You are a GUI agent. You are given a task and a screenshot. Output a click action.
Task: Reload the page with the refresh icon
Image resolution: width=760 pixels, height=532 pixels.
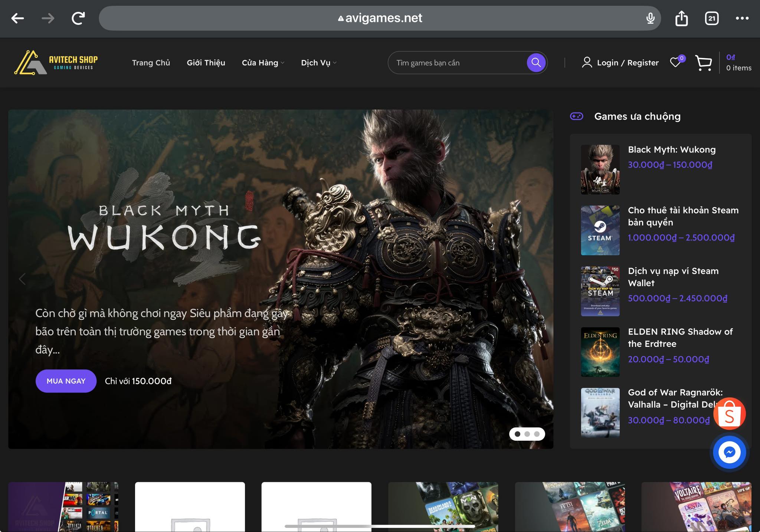coord(78,18)
